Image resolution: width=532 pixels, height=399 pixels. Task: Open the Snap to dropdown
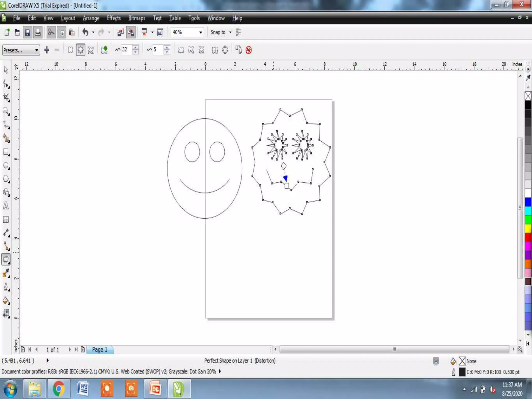[x=230, y=32]
